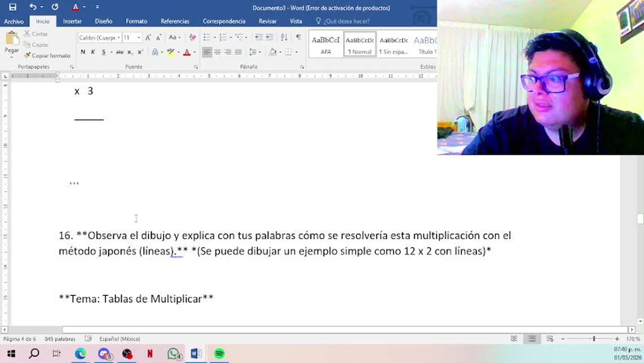Screen dimensions: 644x363
Task: Open the Vista tab
Action: point(296,21)
